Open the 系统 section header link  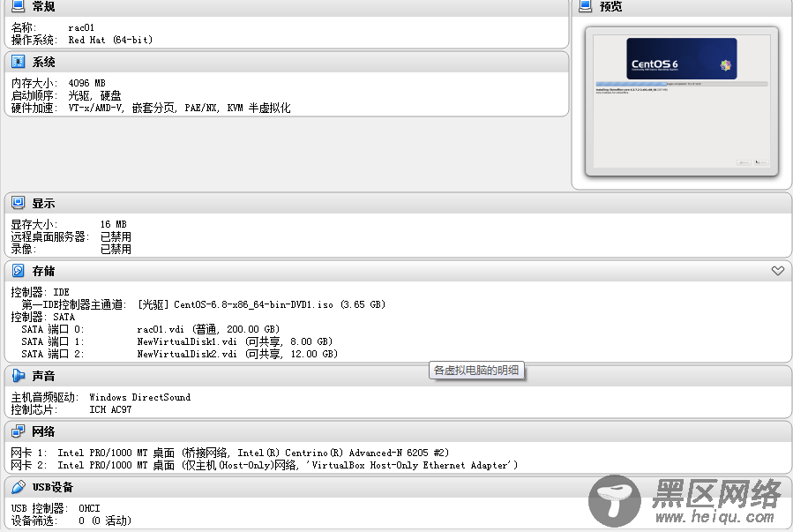(43, 63)
